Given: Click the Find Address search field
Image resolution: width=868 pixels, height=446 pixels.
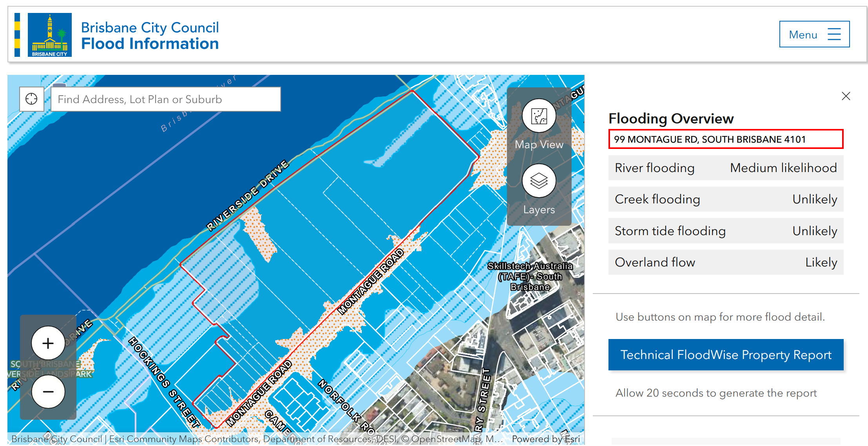Looking at the screenshot, I should coord(165,100).
